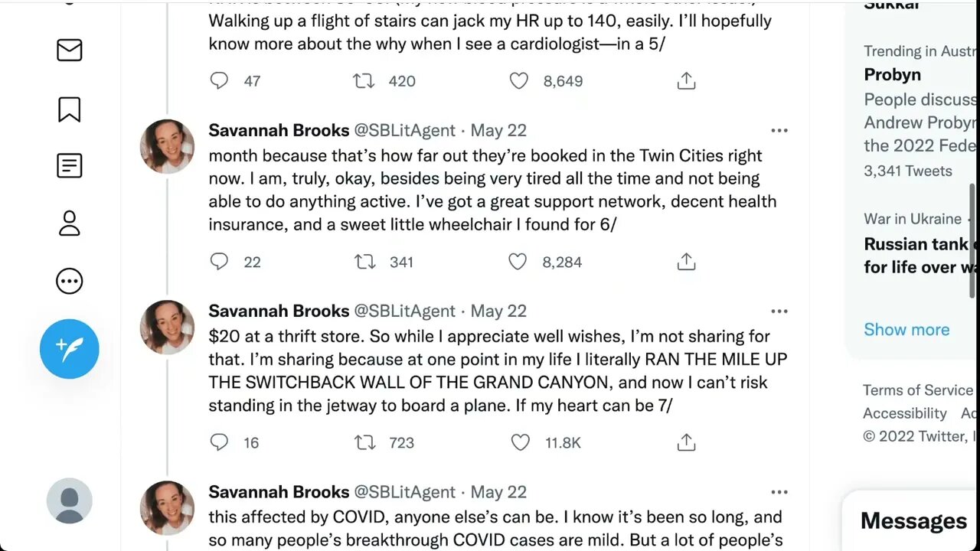Expand Show more in trending panel
This screenshot has height=551, width=980.
[906, 330]
